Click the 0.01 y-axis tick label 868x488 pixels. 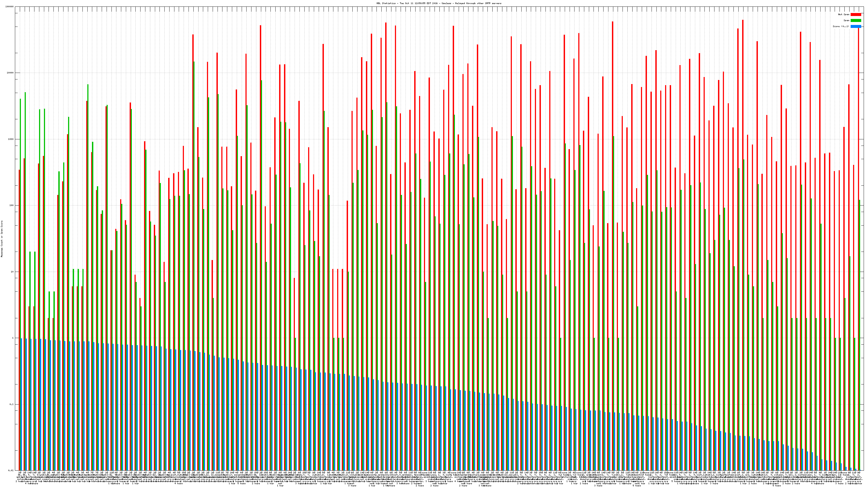(11, 470)
